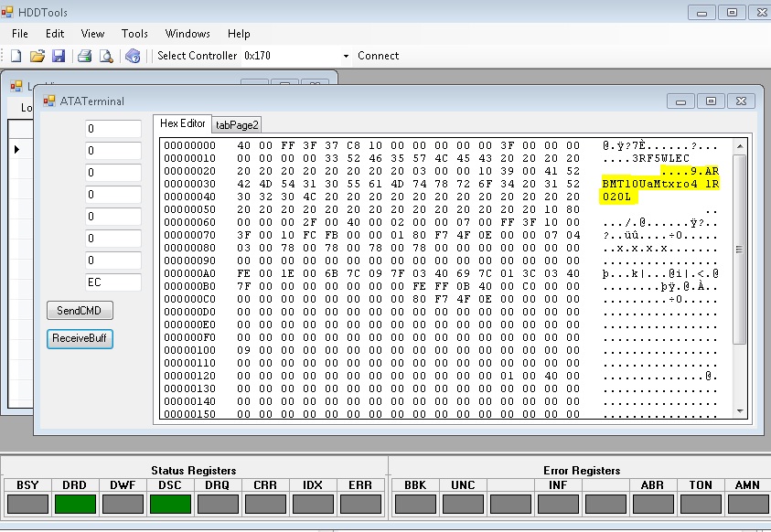Screen dimensions: 771x532
Task: Click the highlighted ASCII text 020L
Action: 616,197
